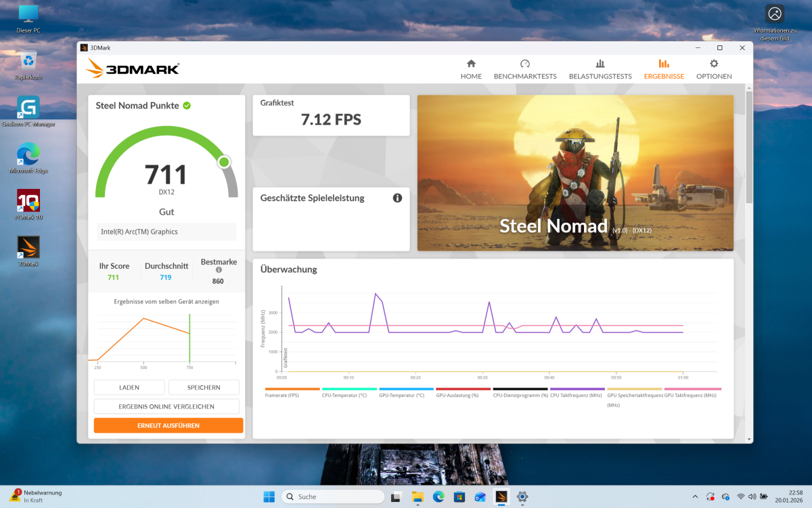
Task: Select the Durchschnitt score column
Action: 166,270
